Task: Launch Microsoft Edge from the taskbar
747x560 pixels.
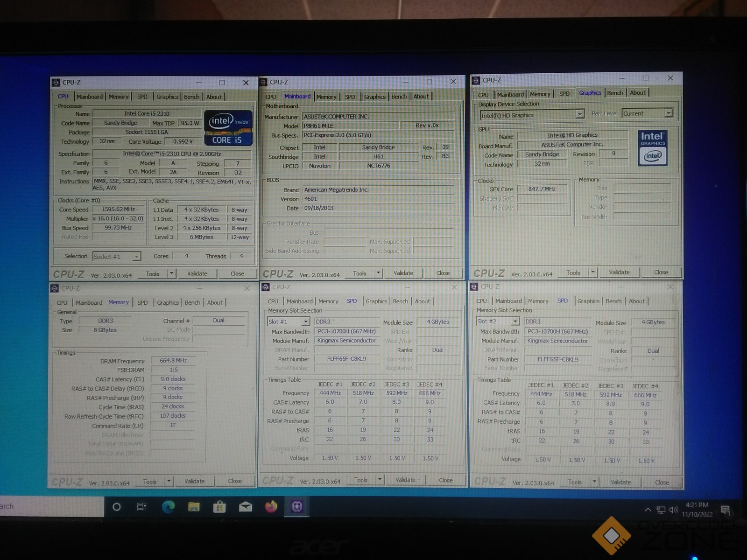Action: 168,506
